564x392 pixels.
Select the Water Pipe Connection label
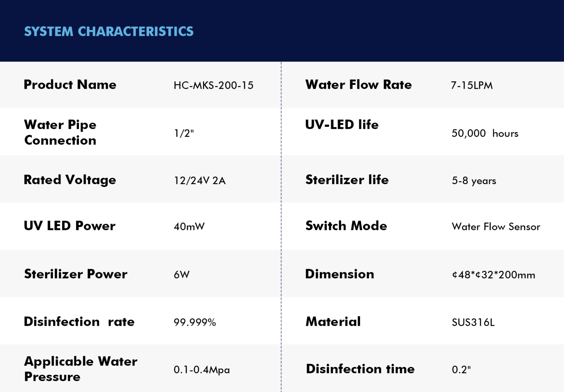point(60,132)
